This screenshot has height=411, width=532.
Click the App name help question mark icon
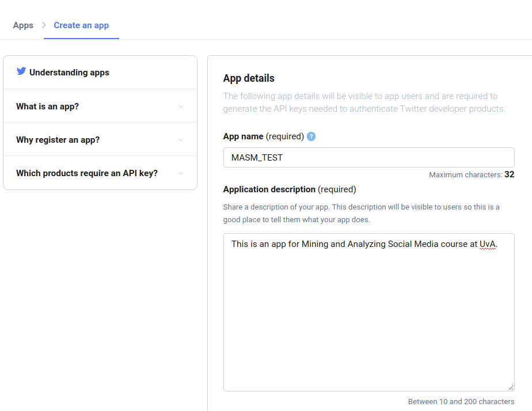(311, 136)
